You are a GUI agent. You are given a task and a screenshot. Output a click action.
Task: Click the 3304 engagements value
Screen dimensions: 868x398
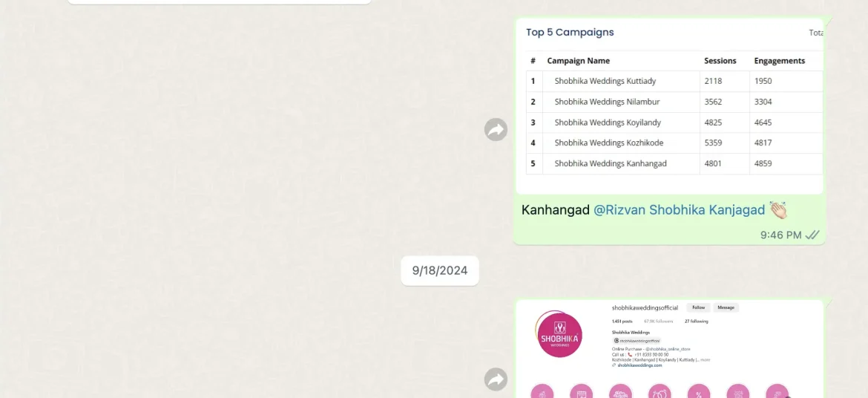763,102
